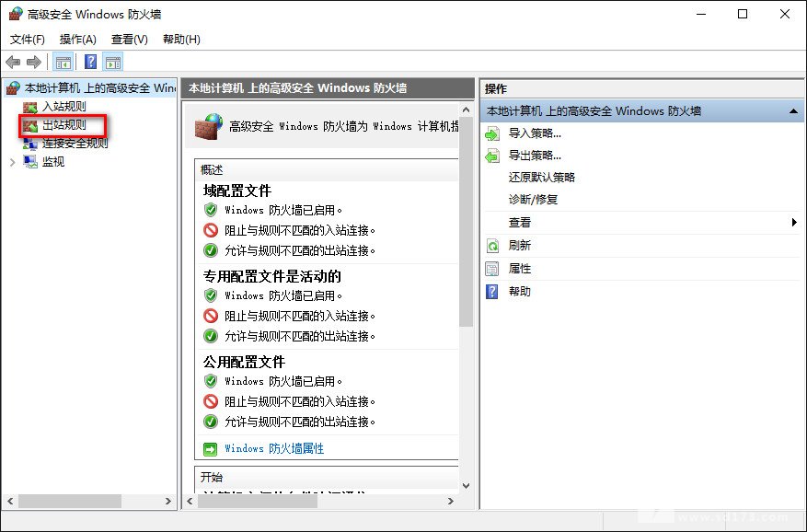
Task: Open the 查看(V) menu
Action: coord(130,40)
